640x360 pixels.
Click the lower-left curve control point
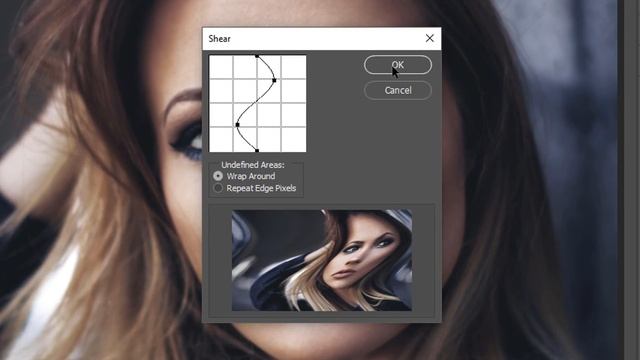coord(238,124)
